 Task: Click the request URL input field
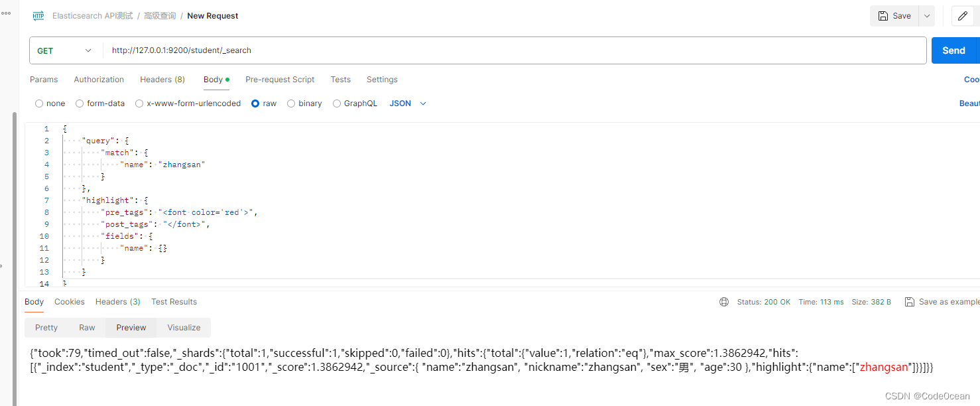pos(515,50)
